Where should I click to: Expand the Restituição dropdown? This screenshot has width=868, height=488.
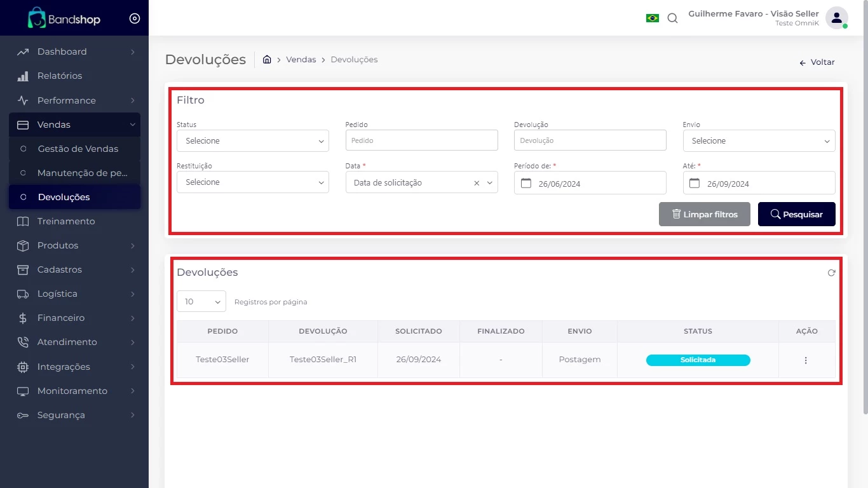click(252, 182)
